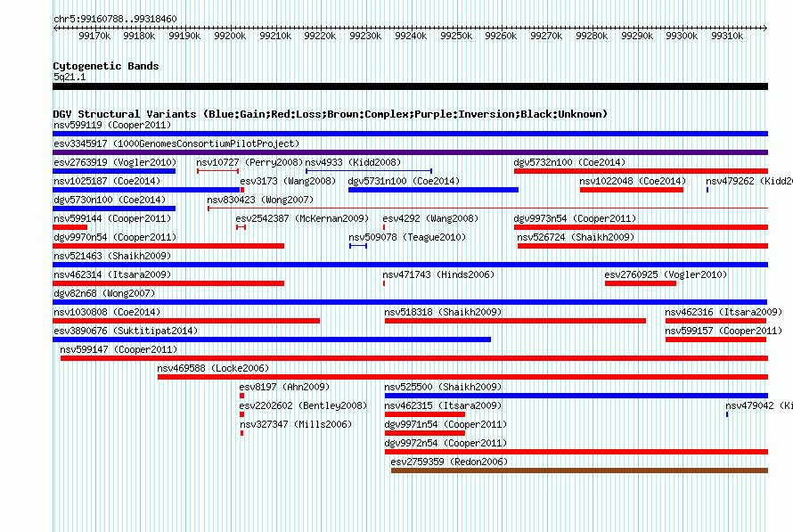Select the esv3345917 purple inversion bar
The height and width of the screenshot is (532, 793).
click(410, 152)
